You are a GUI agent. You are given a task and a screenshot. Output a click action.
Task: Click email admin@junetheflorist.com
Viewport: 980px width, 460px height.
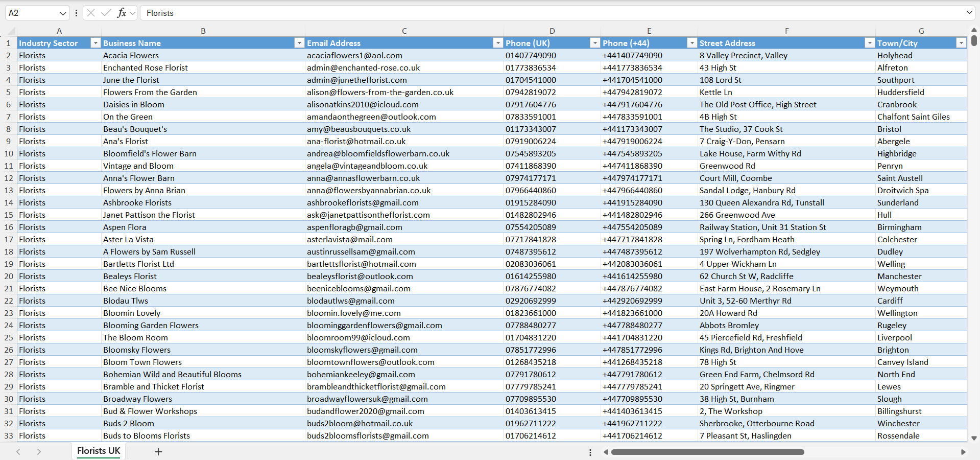pyautogui.click(x=404, y=80)
